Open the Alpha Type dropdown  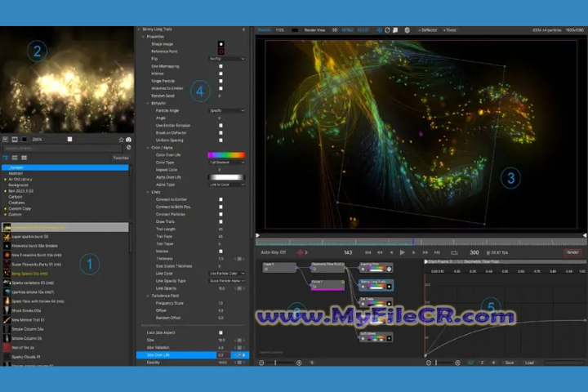227,185
